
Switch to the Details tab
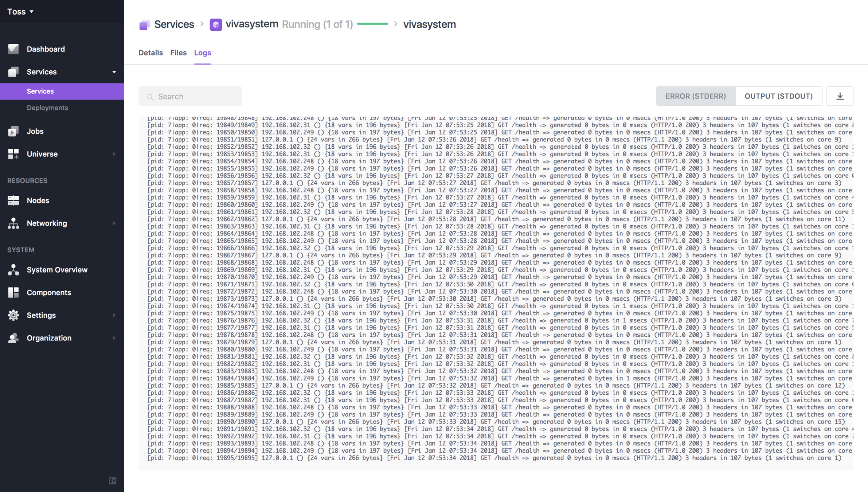point(150,53)
